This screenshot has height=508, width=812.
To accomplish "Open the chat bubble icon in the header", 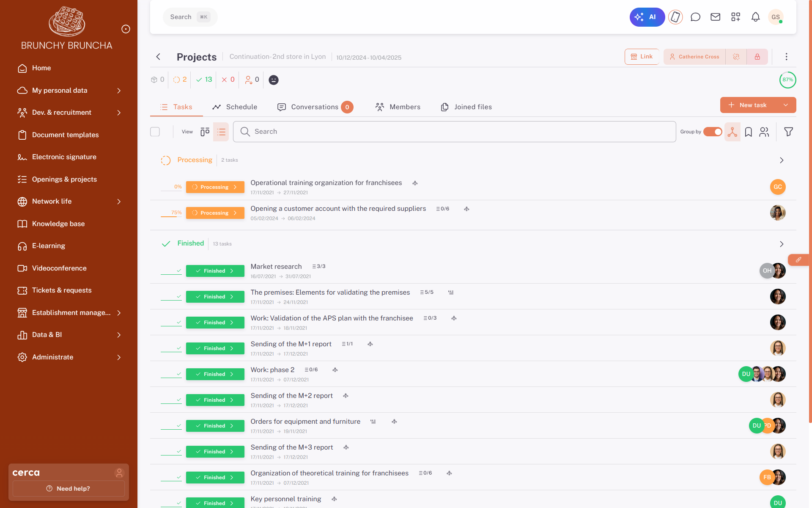I will pos(695,17).
